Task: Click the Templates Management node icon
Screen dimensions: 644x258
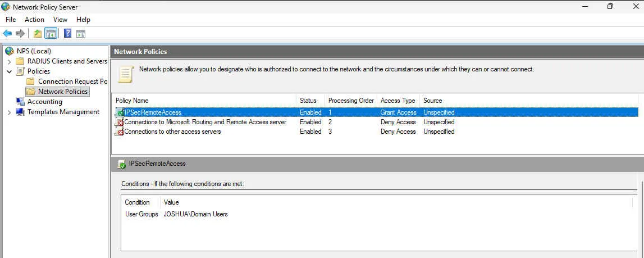Action: click(x=20, y=112)
